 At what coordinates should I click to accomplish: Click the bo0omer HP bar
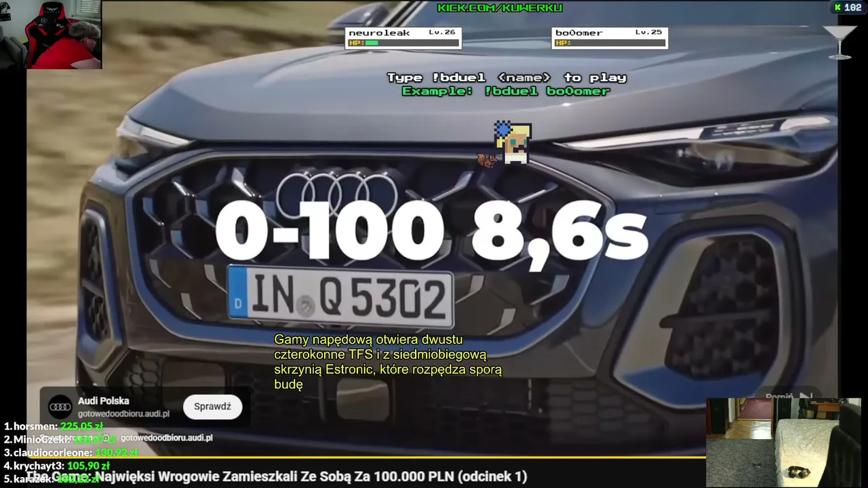610,43
